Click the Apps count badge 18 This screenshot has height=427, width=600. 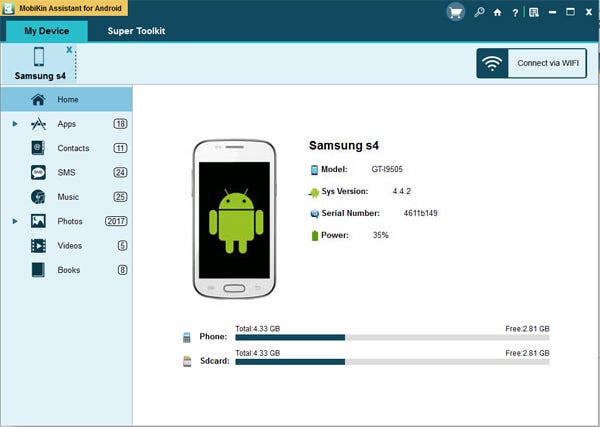(120, 124)
